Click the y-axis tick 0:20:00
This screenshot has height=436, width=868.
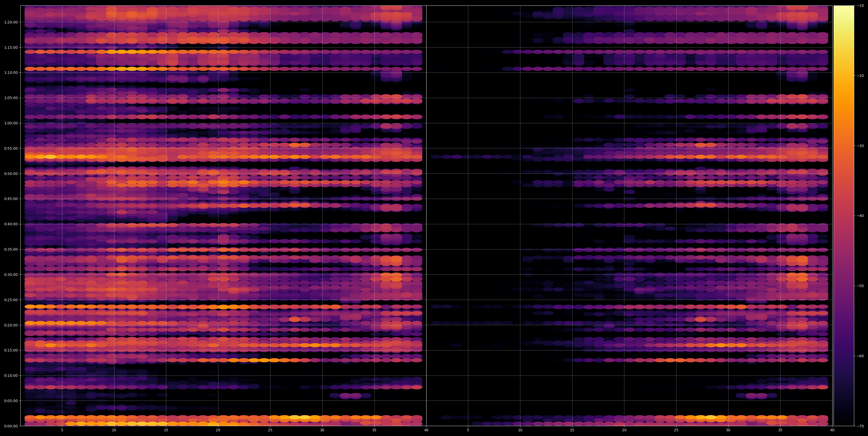(x=11, y=325)
